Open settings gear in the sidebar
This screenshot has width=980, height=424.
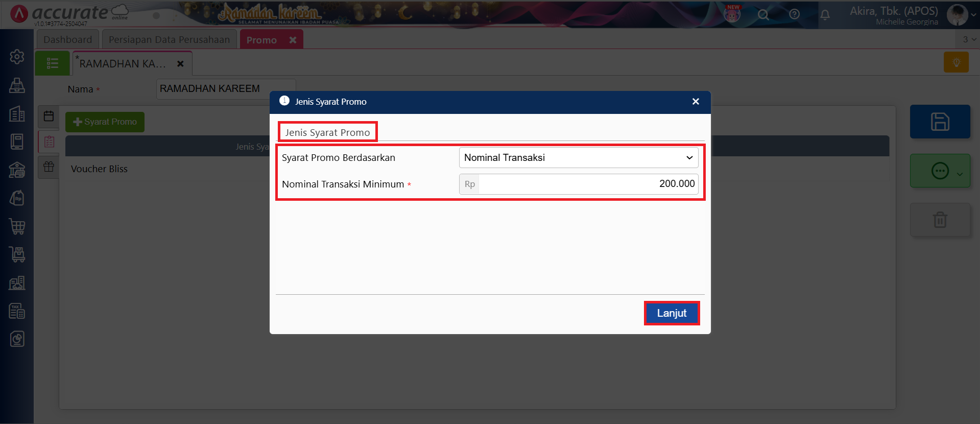pos(17,57)
